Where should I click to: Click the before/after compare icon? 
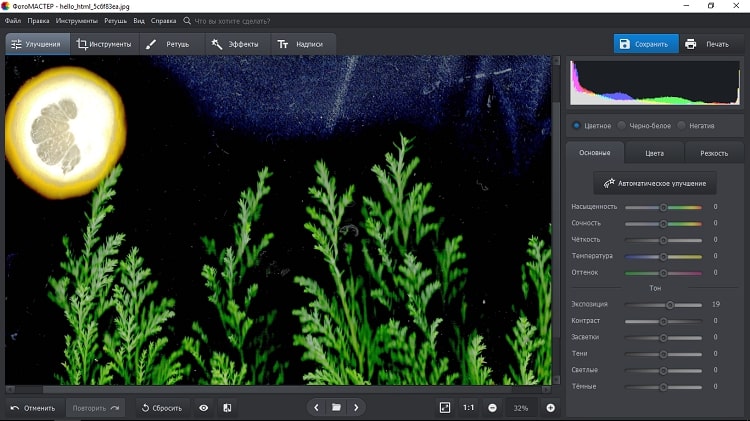(227, 408)
